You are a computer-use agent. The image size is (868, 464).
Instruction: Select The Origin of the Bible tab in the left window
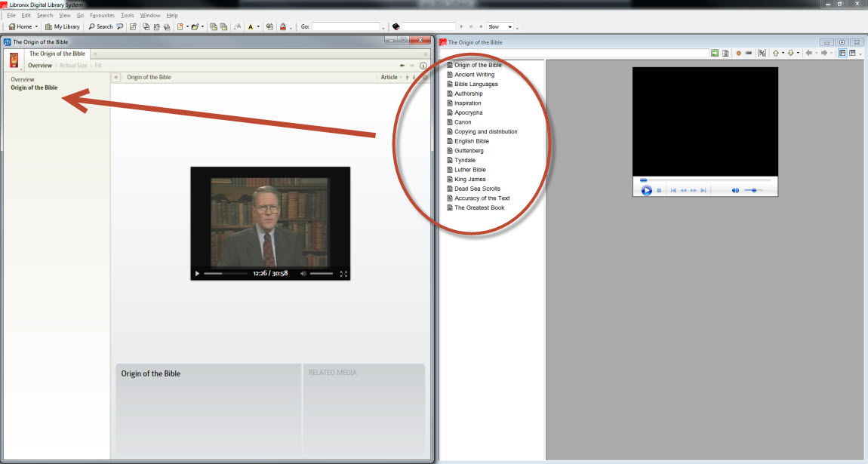point(57,54)
